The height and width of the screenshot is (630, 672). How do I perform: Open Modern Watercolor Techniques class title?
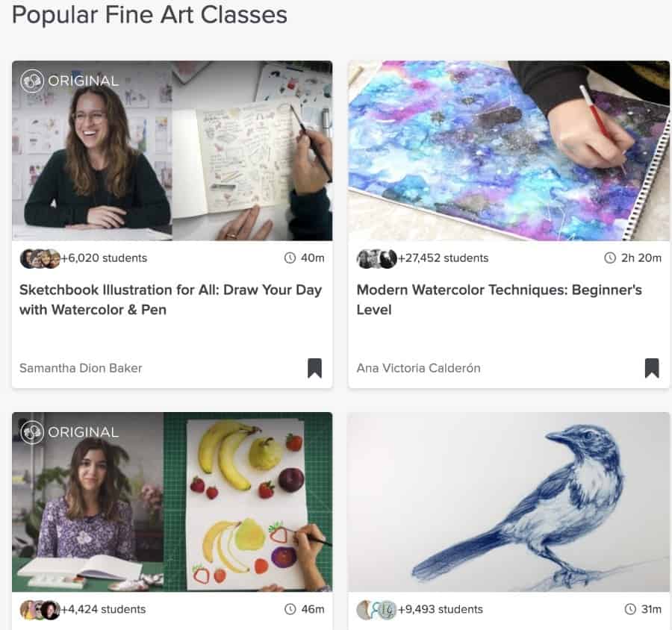point(500,299)
